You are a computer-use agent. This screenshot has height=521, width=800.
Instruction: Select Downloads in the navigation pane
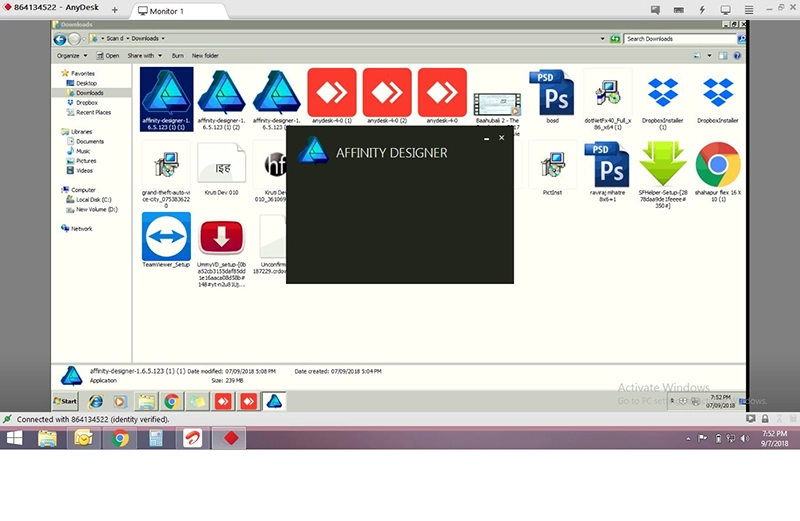click(85, 93)
